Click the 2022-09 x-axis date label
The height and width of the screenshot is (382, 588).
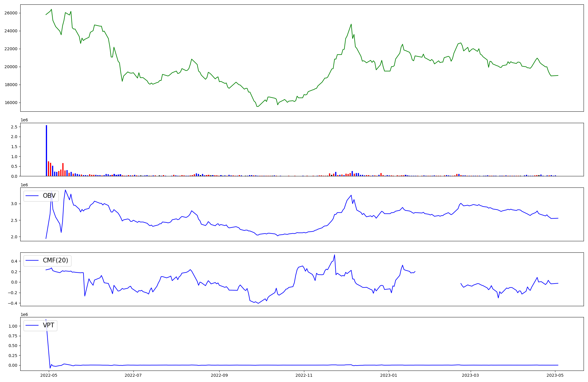[x=219, y=375]
